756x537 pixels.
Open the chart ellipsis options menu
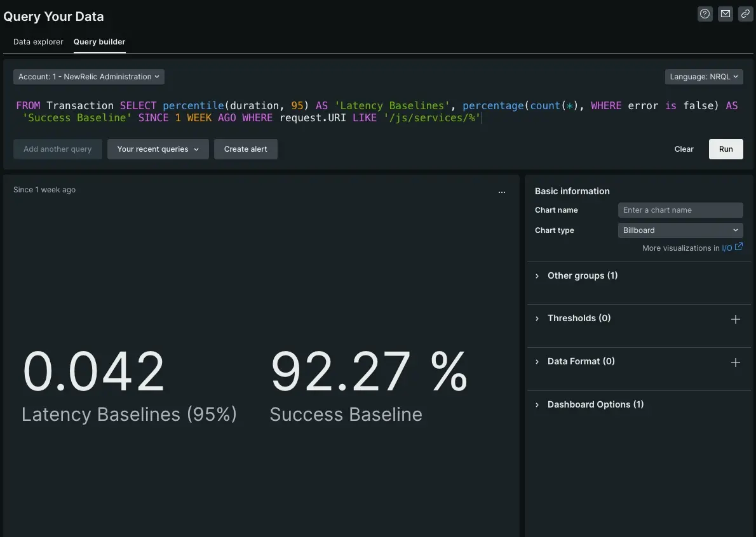(502, 192)
